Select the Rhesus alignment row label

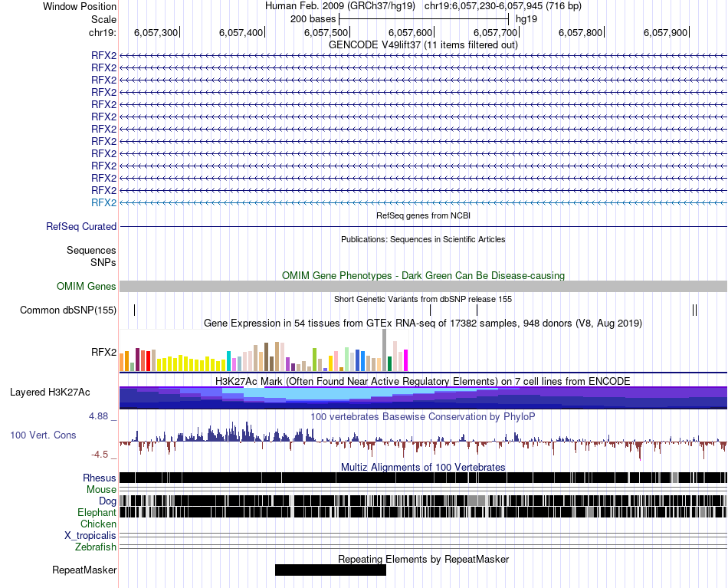[x=99, y=478]
